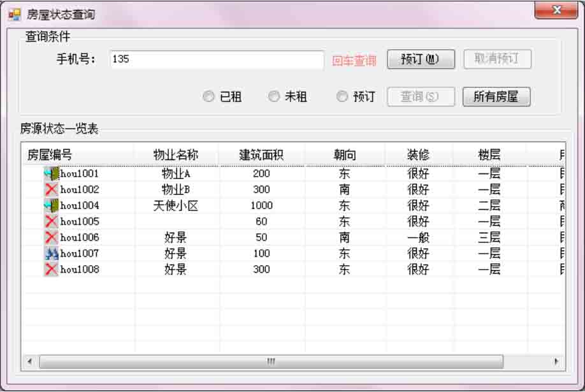
Task: Click the 装修 column header
Action: [x=419, y=154]
